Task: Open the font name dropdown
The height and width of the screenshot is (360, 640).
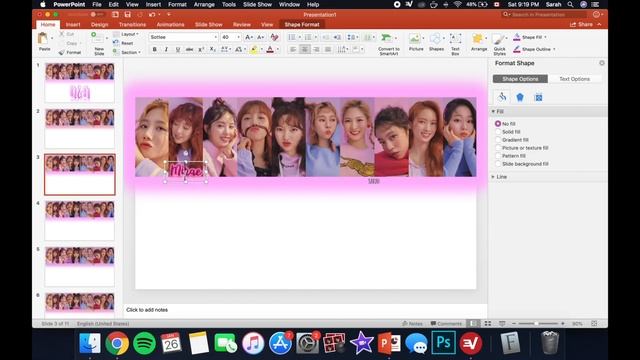Action: tap(216, 37)
